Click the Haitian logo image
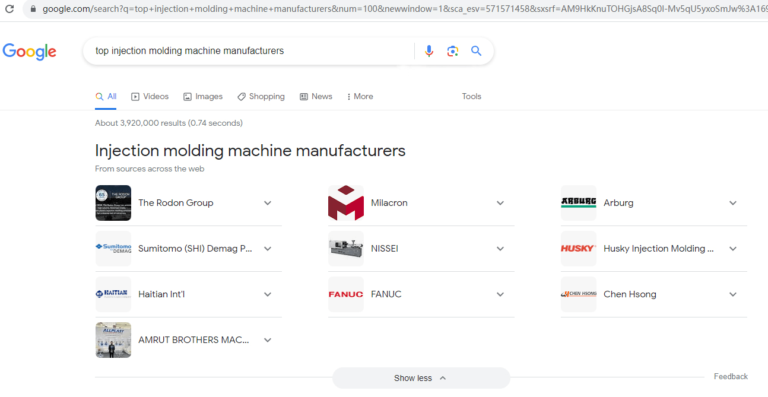 pos(113,294)
